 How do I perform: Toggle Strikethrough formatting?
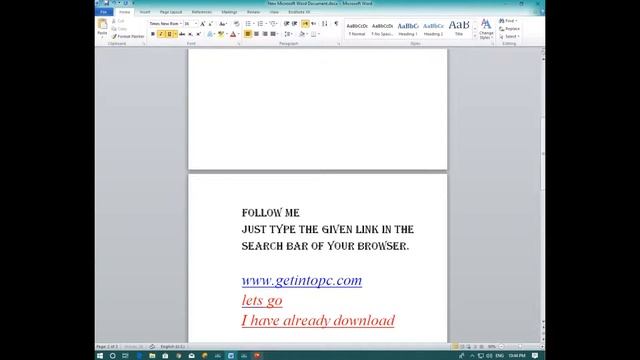pos(182,34)
